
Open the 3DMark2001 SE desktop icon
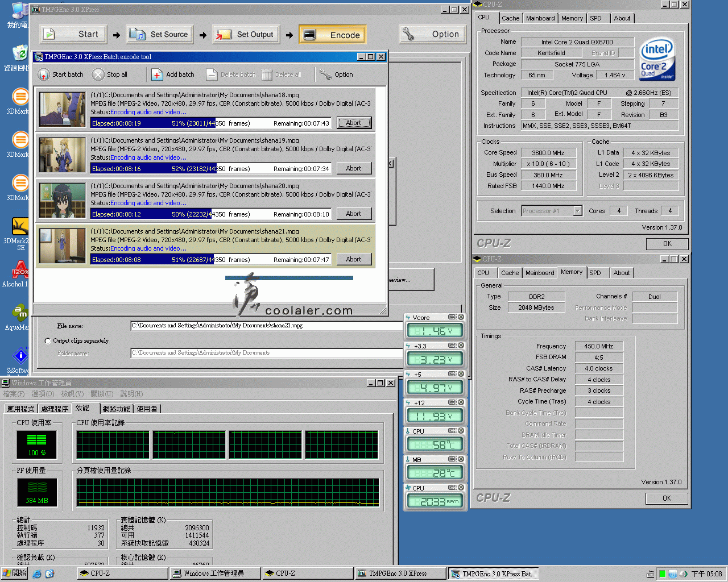pos(19,234)
